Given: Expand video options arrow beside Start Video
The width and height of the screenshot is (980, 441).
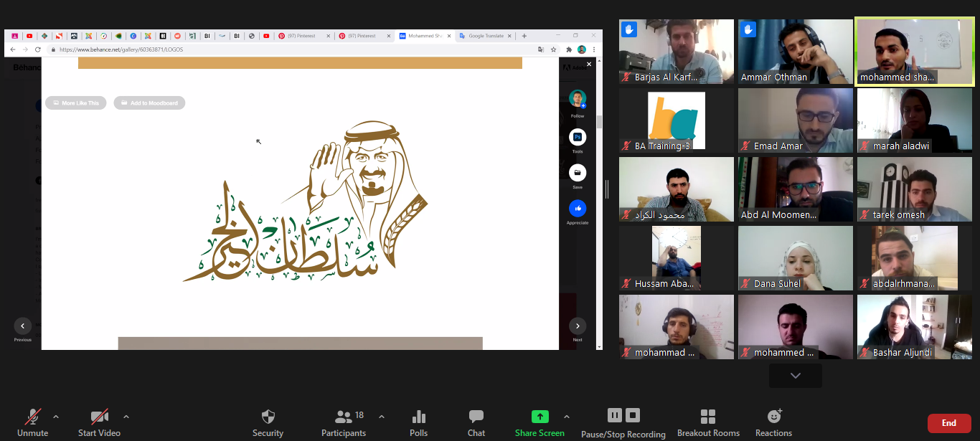Looking at the screenshot, I should coord(126,417).
